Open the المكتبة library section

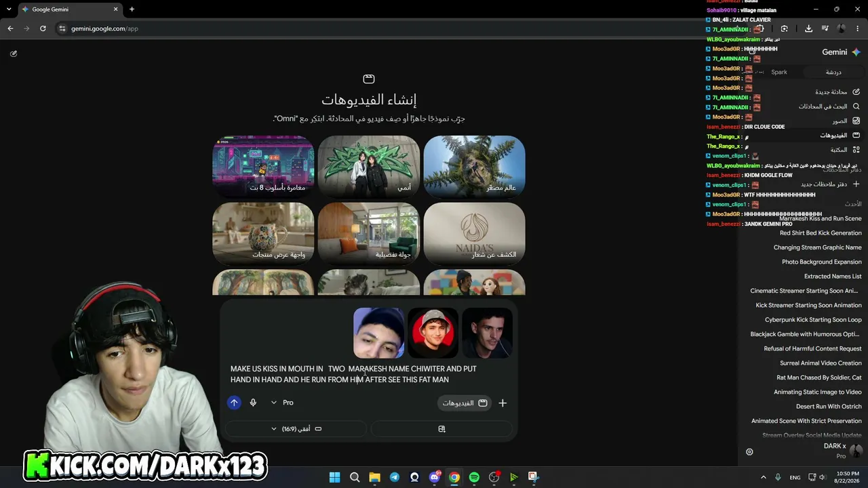pos(845,150)
